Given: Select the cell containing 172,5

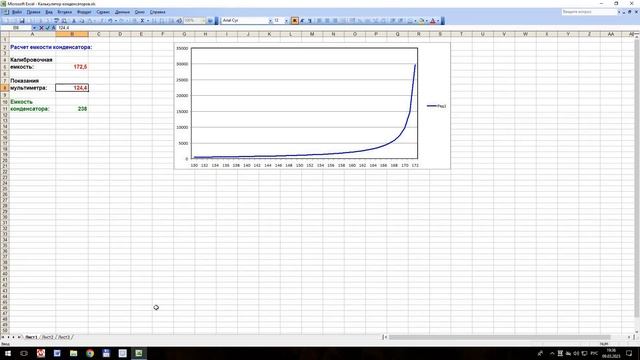Looking at the screenshot, I should pyautogui.click(x=72, y=67).
